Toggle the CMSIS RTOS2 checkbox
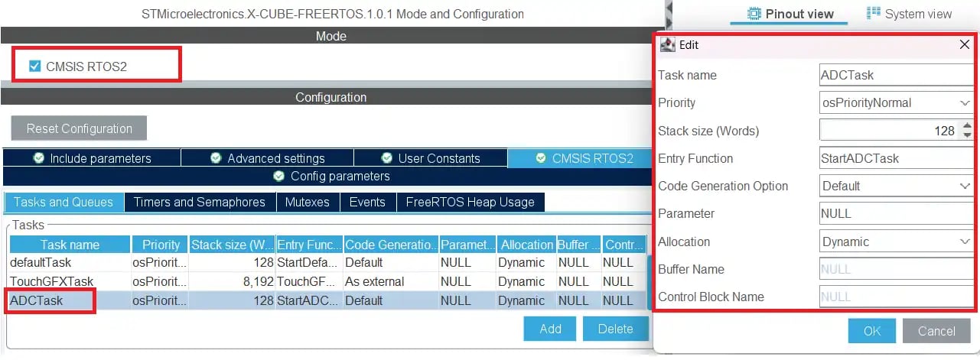This screenshot has width=980, height=360. [x=34, y=66]
